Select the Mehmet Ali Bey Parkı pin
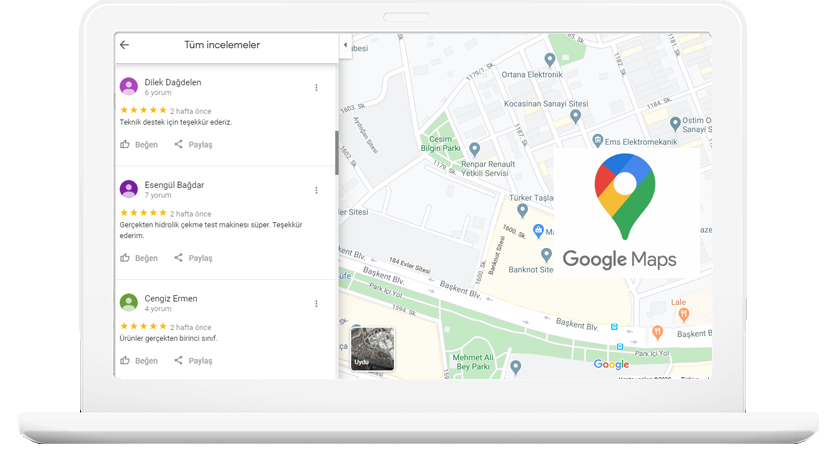 [515, 366]
